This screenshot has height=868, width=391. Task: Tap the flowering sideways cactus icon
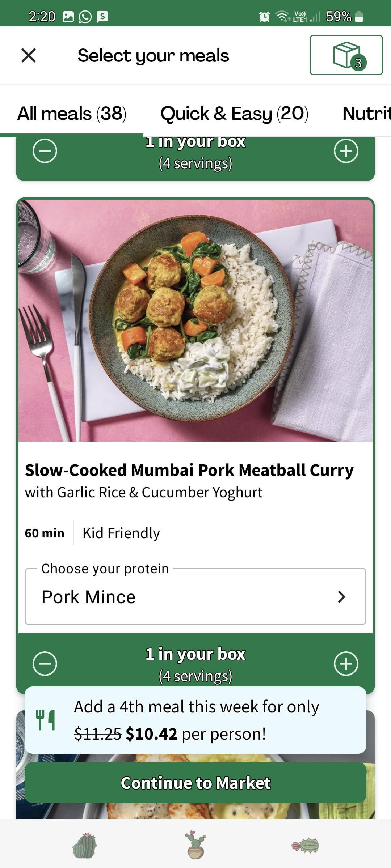tap(306, 846)
